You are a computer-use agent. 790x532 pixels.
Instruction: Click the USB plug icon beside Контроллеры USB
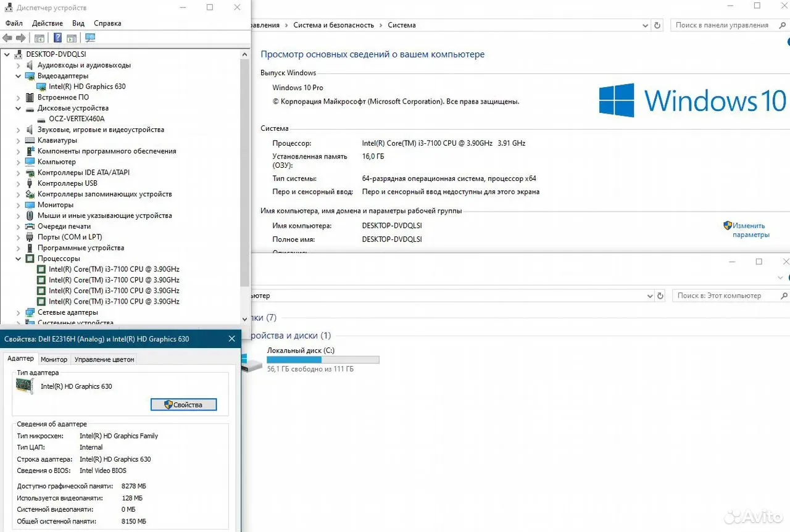(30, 183)
